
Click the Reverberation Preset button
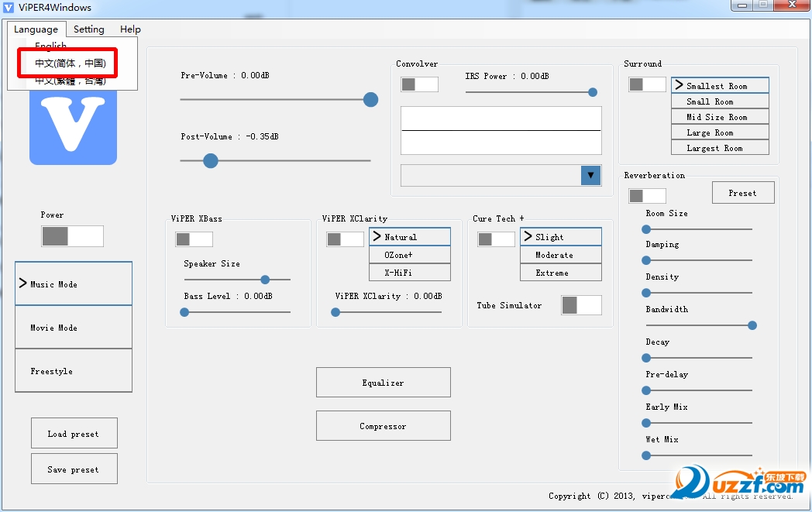coord(742,193)
